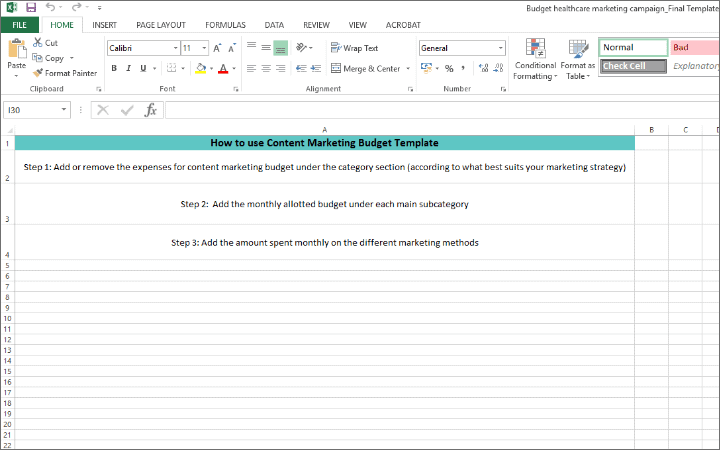Viewport: 720px width, 450px height.
Task: Toggle Wrap Text for the cell
Action: tap(354, 48)
